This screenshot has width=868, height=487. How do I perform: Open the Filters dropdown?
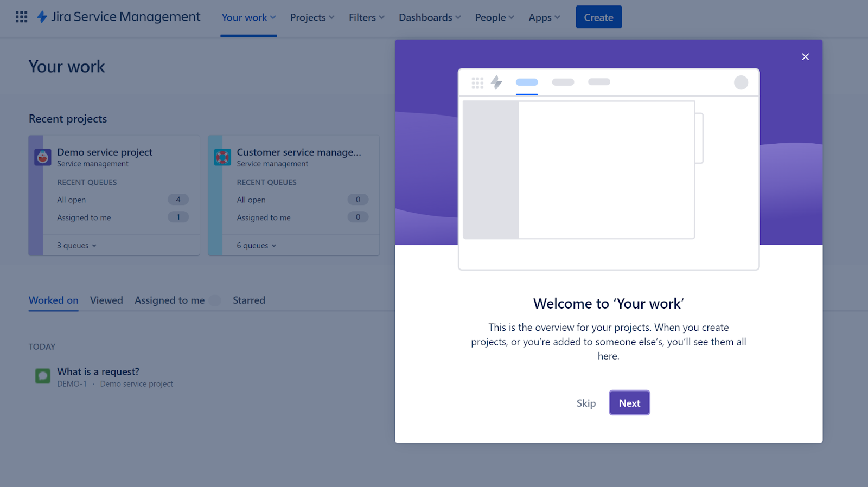(366, 17)
